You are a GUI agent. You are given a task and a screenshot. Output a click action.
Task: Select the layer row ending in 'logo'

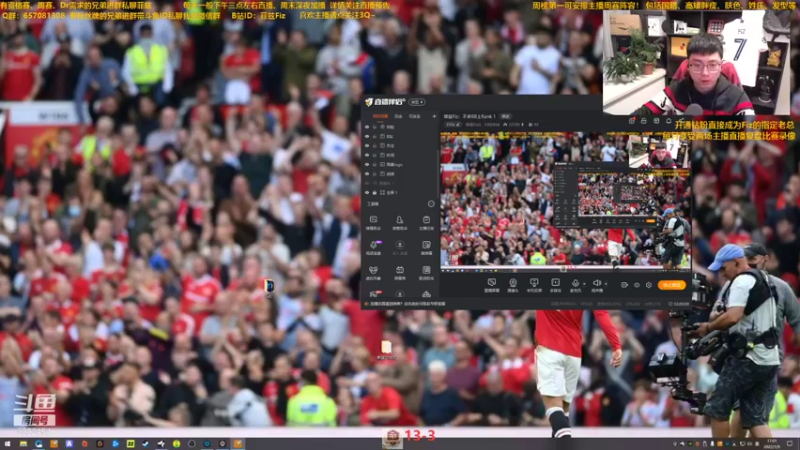click(401, 164)
